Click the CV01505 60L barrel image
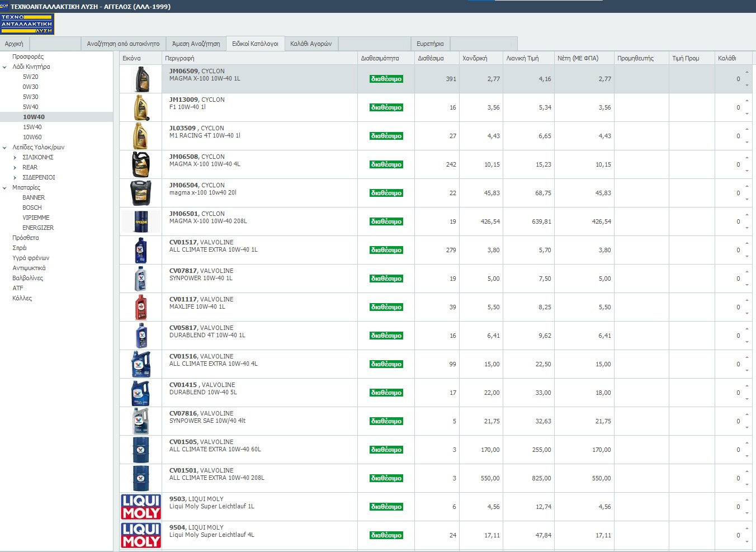This screenshot has width=756, height=552. pos(141,450)
